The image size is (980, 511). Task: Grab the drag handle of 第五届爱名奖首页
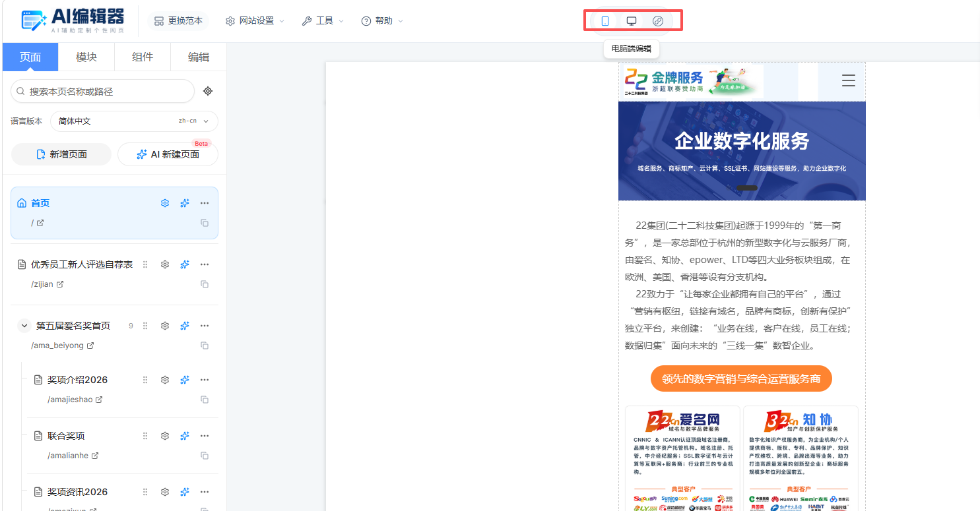[145, 326]
